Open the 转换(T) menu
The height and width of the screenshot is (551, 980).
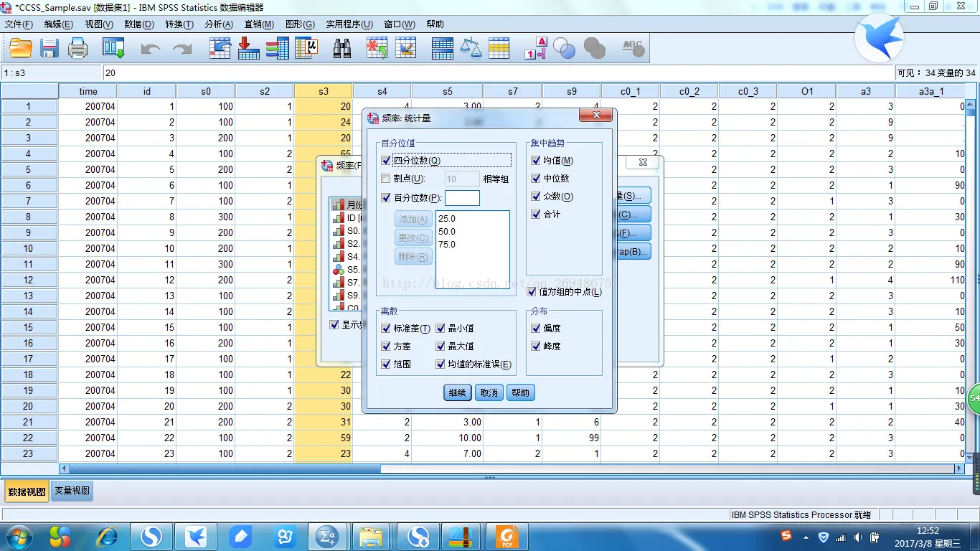[179, 24]
